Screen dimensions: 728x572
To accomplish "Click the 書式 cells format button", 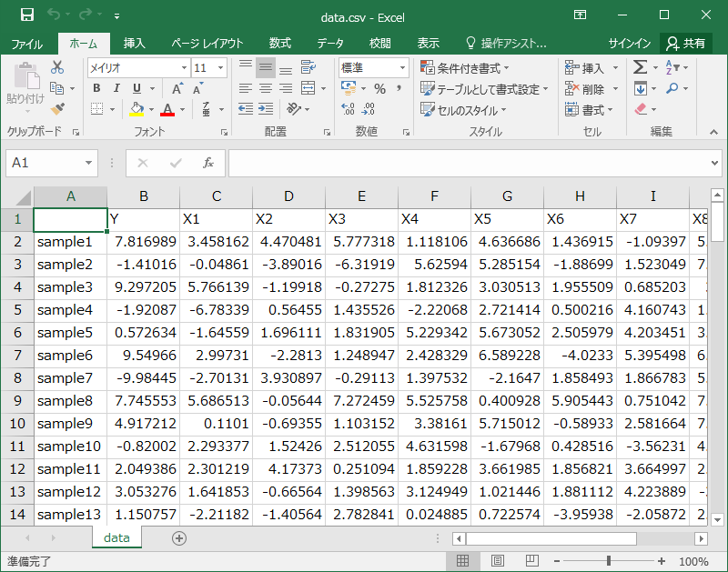I will pos(589,110).
